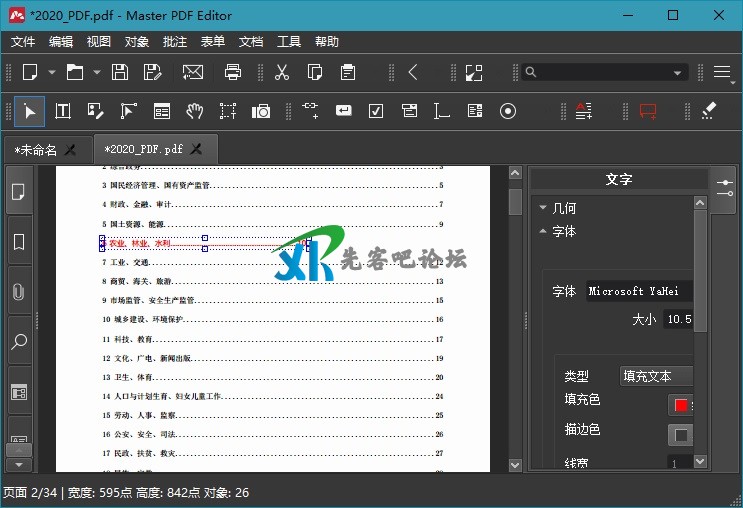Open the 类型 填充文本 dropdown
The image size is (743, 508).
point(656,376)
